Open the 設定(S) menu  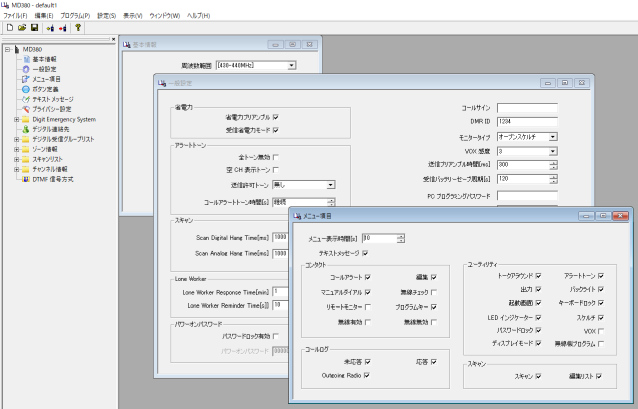107,16
